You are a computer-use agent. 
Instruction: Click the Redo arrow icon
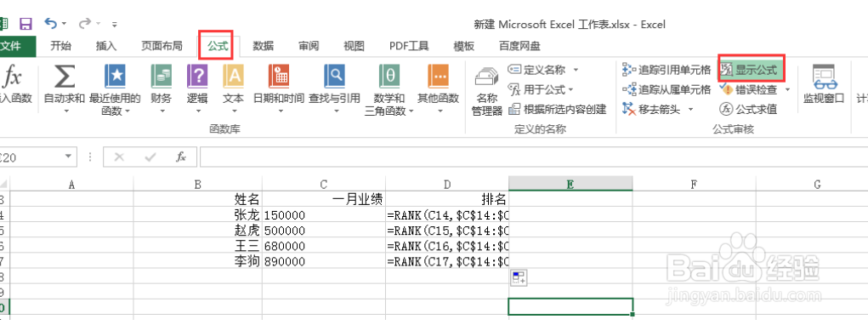click(85, 23)
